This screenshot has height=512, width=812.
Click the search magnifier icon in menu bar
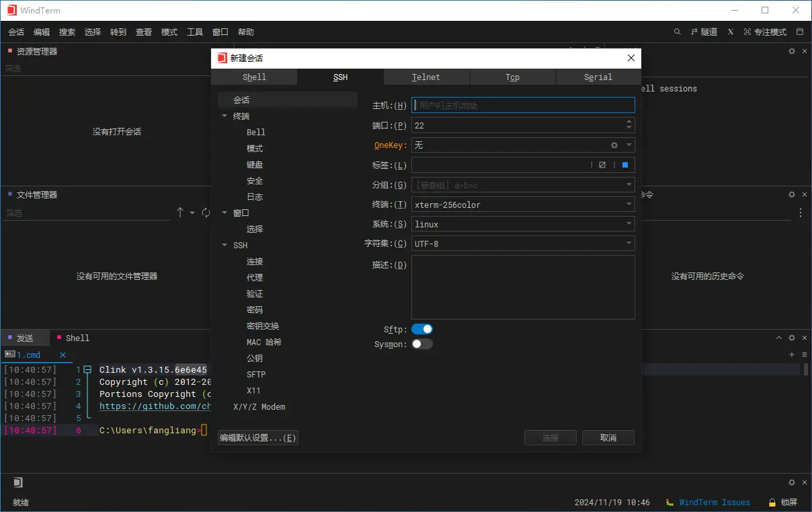pos(678,32)
